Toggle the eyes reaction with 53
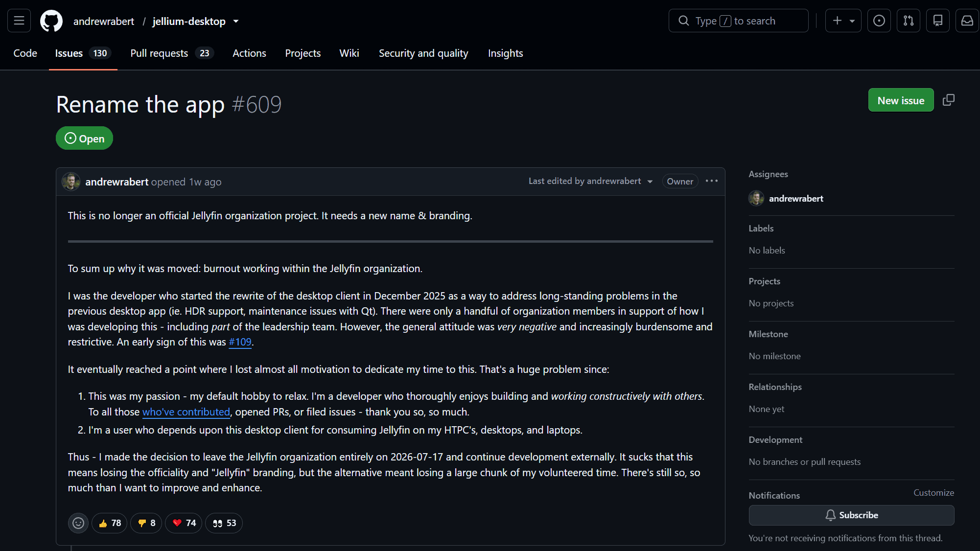This screenshot has width=980, height=551. [x=224, y=523]
